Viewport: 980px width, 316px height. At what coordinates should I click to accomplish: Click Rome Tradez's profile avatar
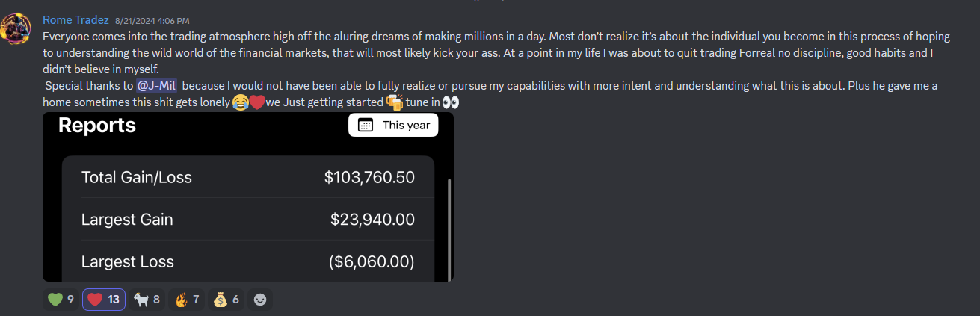15,28
